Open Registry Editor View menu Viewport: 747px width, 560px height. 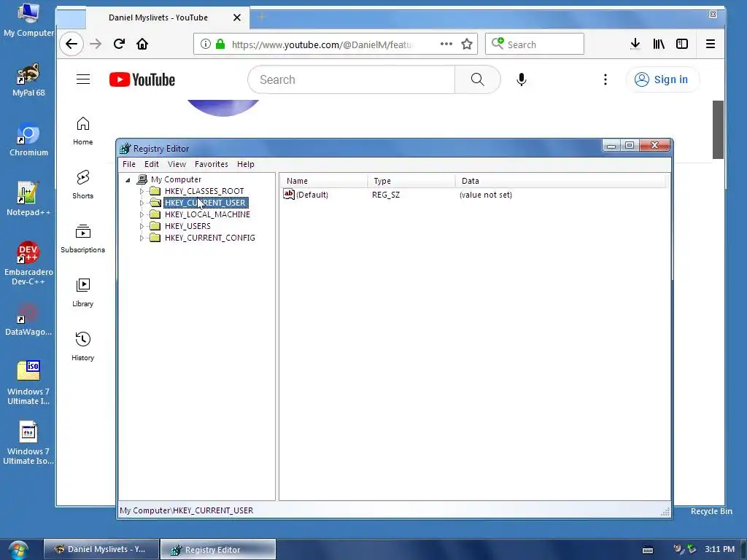point(177,164)
